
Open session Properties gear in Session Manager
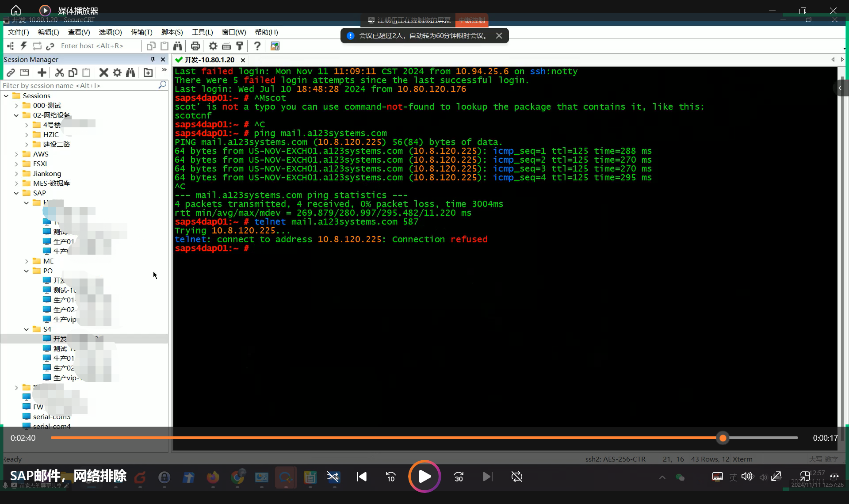[x=117, y=73]
